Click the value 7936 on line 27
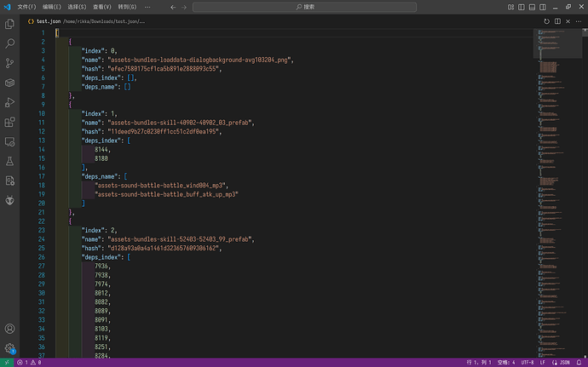The height and width of the screenshot is (367, 588). click(x=101, y=267)
